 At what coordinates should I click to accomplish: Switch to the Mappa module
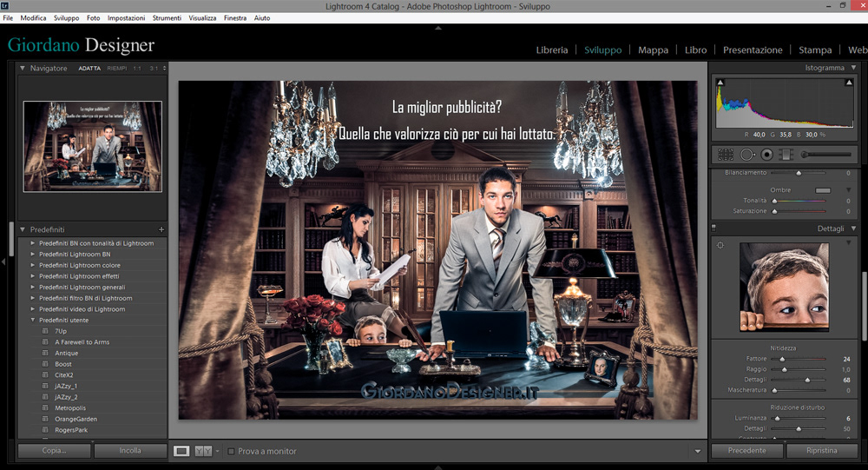coord(654,50)
